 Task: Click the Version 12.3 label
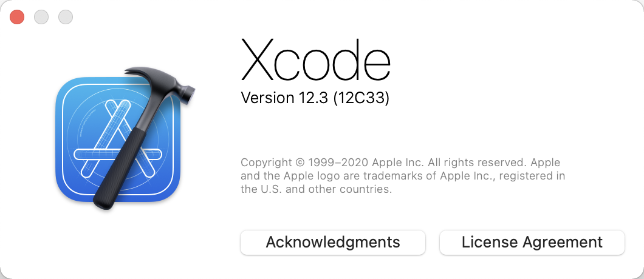(x=284, y=98)
